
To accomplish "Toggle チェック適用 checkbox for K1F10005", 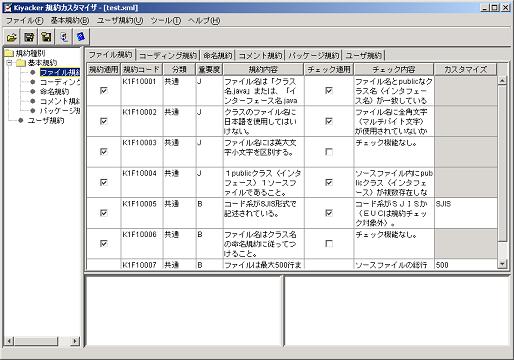I will pos(329,213).
